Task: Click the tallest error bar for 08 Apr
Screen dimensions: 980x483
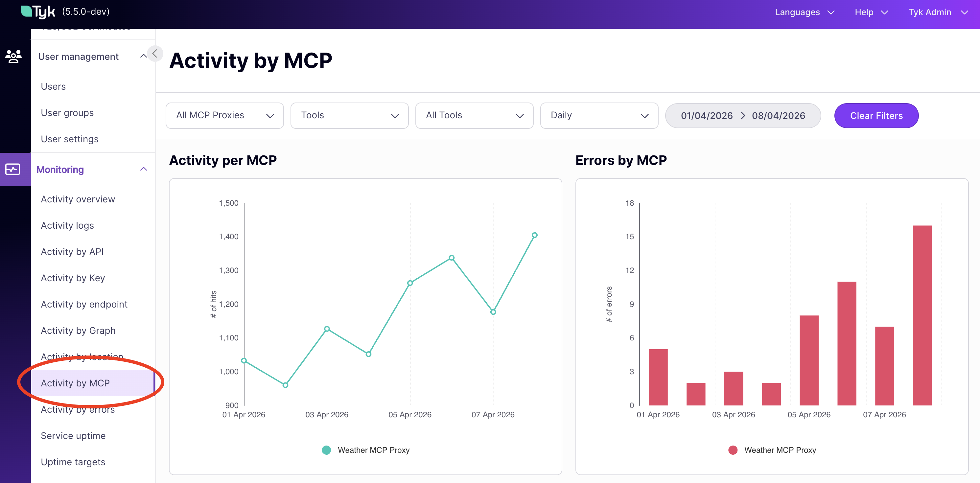Action: pyautogui.click(x=922, y=315)
